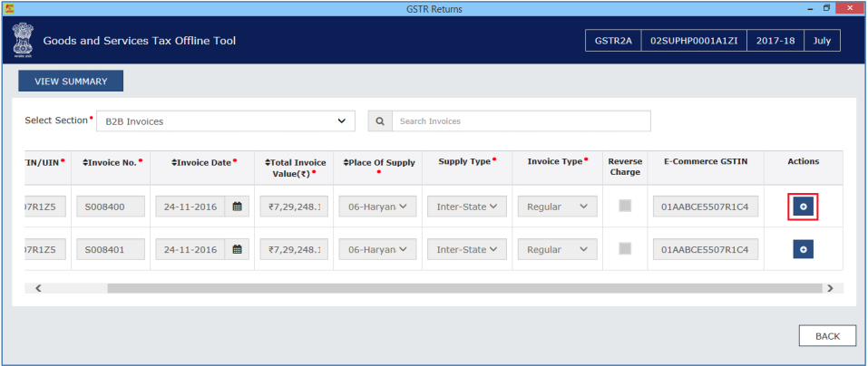This screenshot has height=366, width=868.
Task: Open Invoice Type dropdown for S008400
Action: 558,207
